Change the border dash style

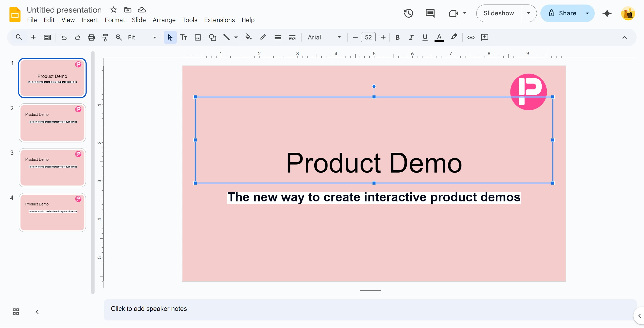(x=292, y=37)
